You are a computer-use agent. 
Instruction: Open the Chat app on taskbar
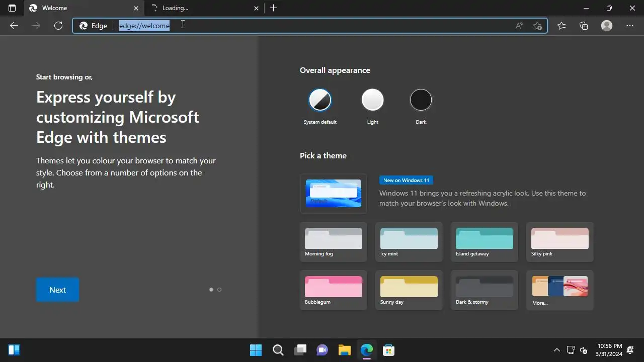(322, 350)
